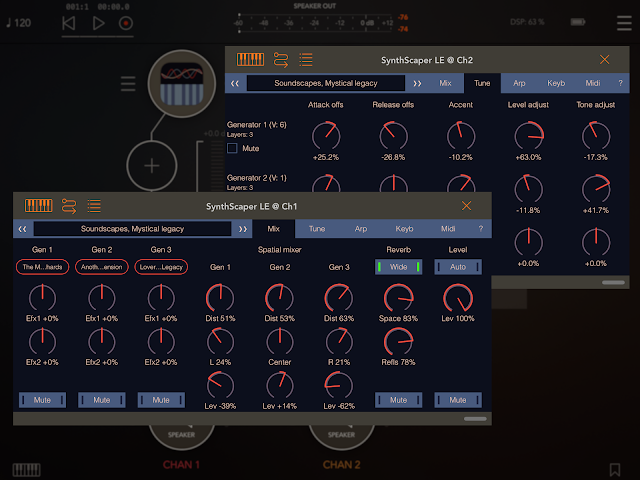This screenshot has height=480, width=640.
Task: Go to next preset in Ch2 window
Action: (417, 83)
